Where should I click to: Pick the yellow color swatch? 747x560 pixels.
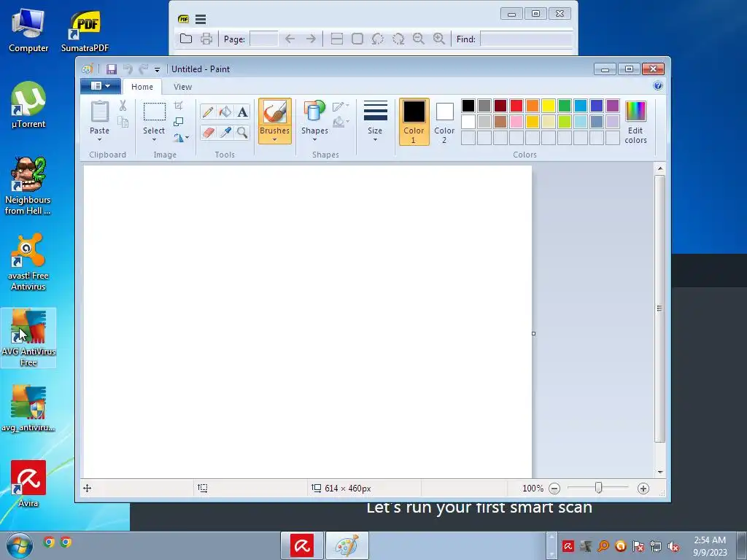point(549,106)
